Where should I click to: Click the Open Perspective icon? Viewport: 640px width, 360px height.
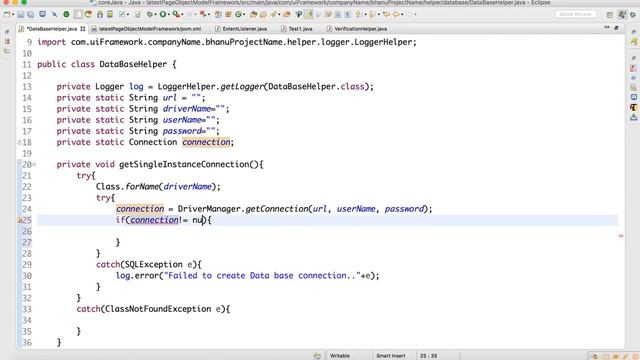click(609, 15)
